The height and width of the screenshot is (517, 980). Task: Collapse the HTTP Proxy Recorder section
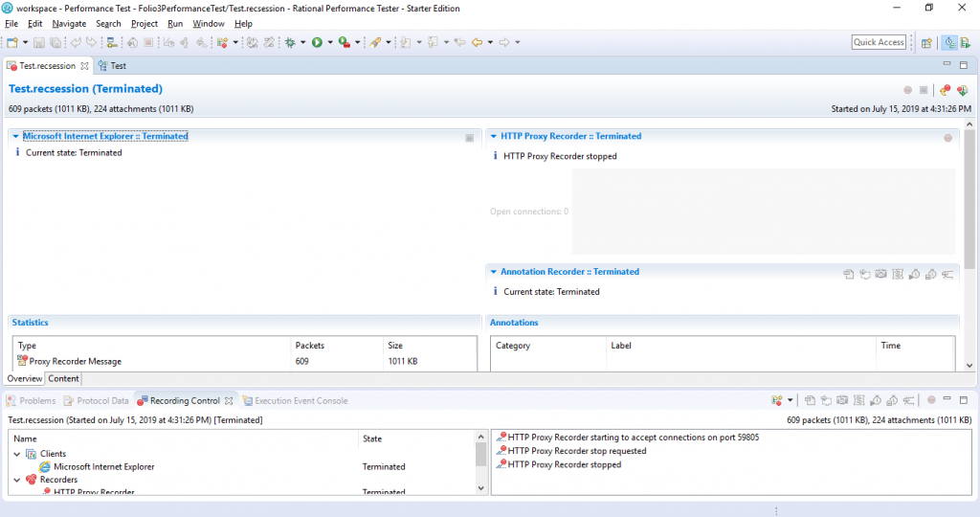pyautogui.click(x=493, y=136)
